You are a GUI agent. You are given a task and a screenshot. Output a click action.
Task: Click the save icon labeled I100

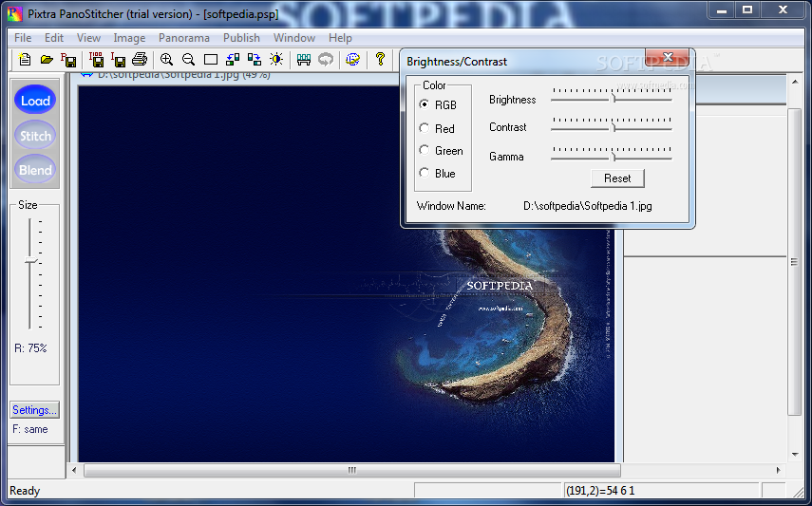click(96, 60)
